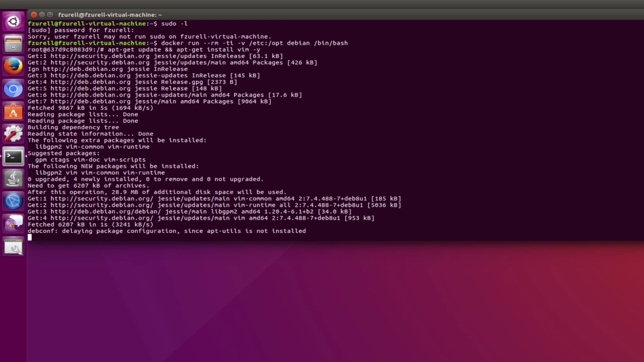This screenshot has height=362, width=644.
Task: Click the '[sudo] password for fzurell:' line
Action: pos(80,30)
